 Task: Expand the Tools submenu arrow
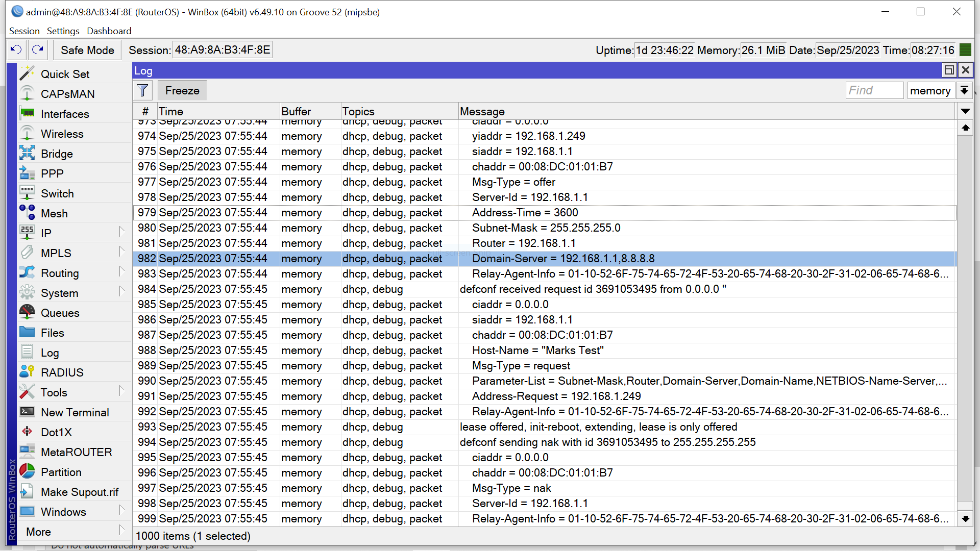[x=121, y=391]
